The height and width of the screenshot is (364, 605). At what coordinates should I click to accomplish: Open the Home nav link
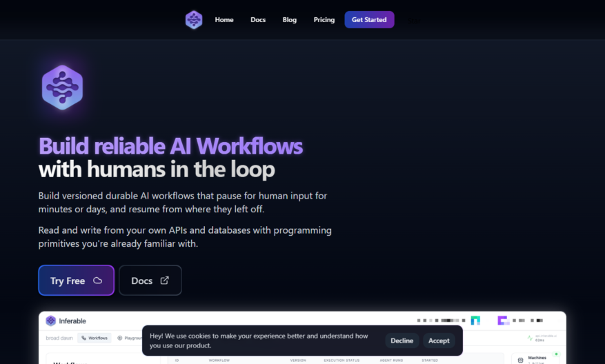[224, 20]
